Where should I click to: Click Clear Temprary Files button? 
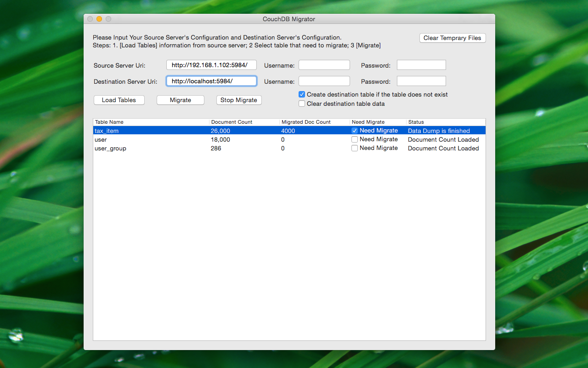452,38
